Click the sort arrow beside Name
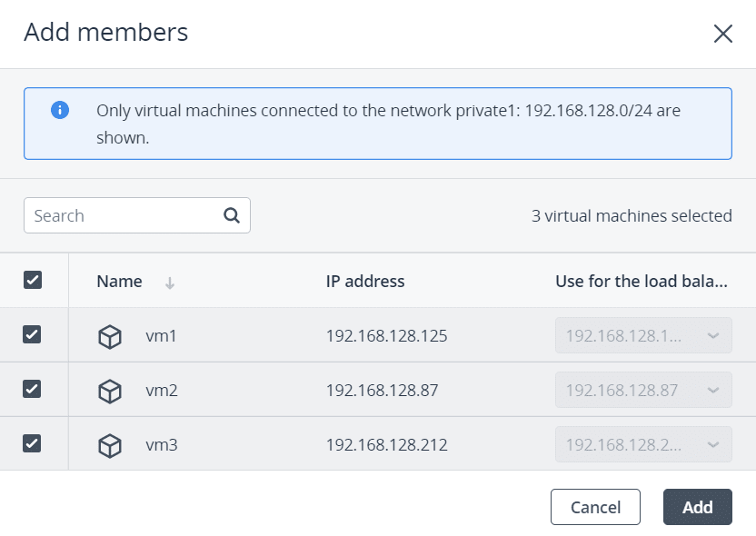 point(170,283)
